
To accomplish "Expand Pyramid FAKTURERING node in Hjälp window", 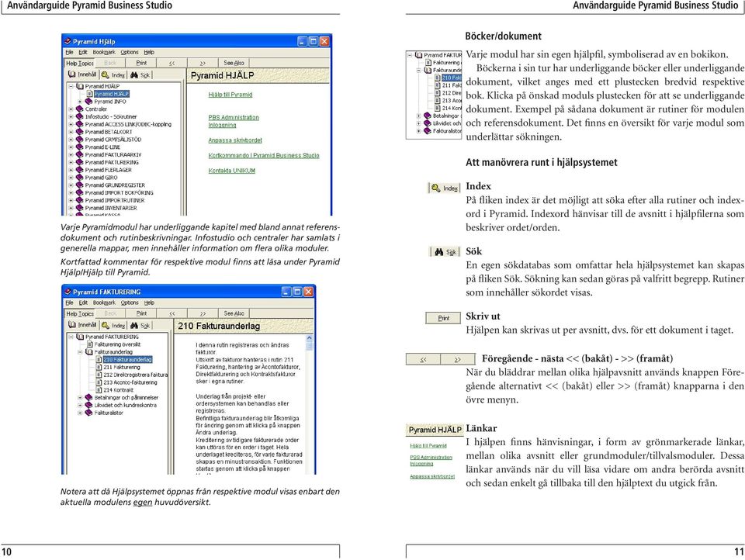I will pos(71,162).
